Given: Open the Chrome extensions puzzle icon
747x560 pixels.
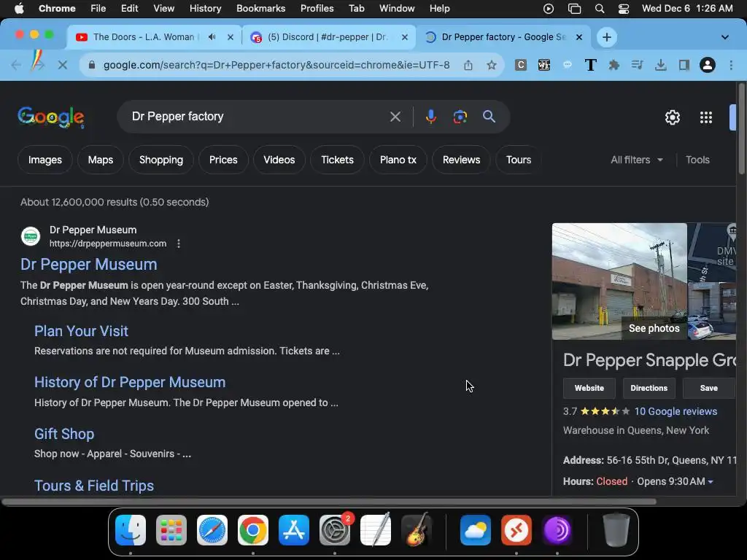Looking at the screenshot, I should [x=614, y=65].
